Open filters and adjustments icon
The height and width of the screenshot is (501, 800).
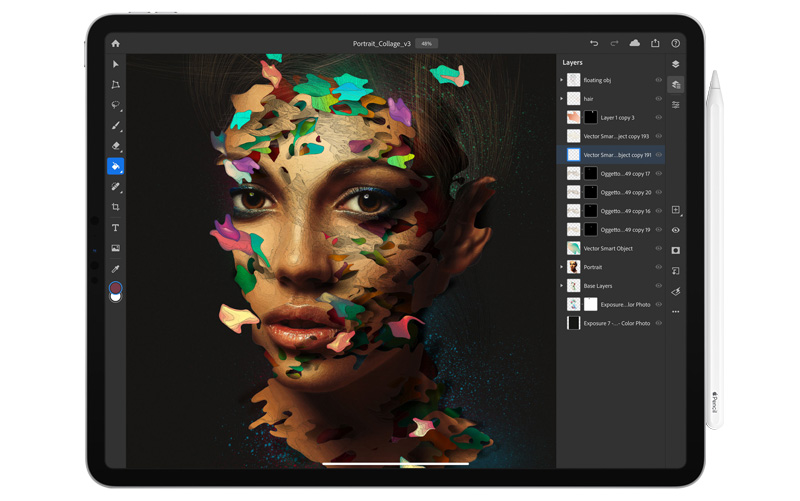tap(676, 291)
